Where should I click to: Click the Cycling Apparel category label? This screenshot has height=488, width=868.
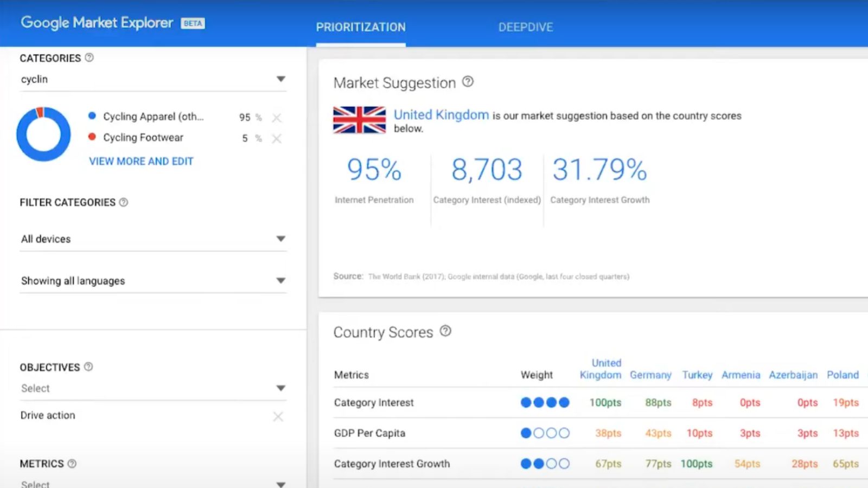click(154, 117)
